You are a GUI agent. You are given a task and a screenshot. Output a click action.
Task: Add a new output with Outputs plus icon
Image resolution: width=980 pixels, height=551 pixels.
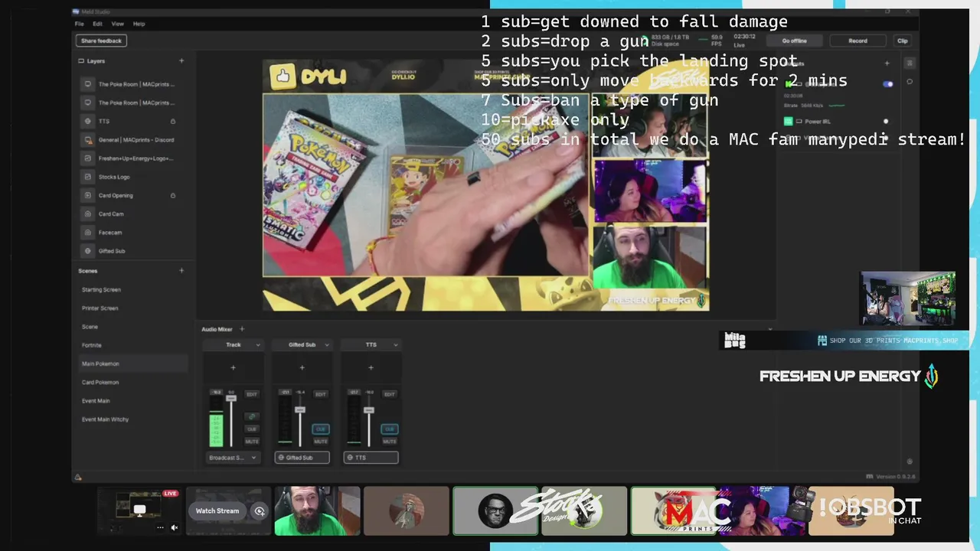tap(887, 64)
